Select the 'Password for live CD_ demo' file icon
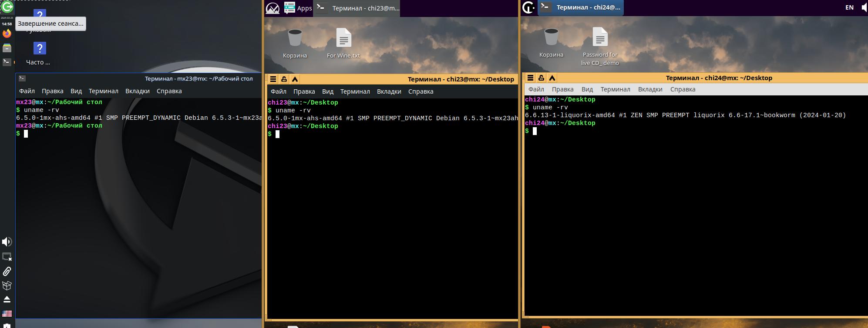 [600, 47]
